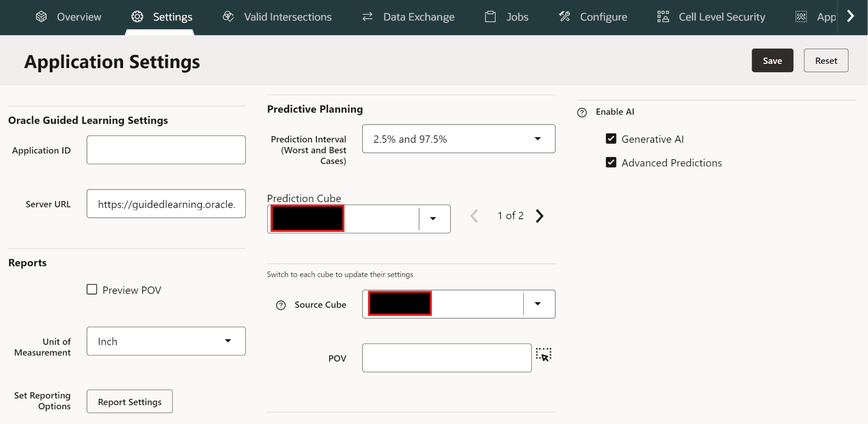This screenshot has width=868, height=424.
Task: Uncheck the Advanced Predictions checkbox
Action: pos(611,162)
